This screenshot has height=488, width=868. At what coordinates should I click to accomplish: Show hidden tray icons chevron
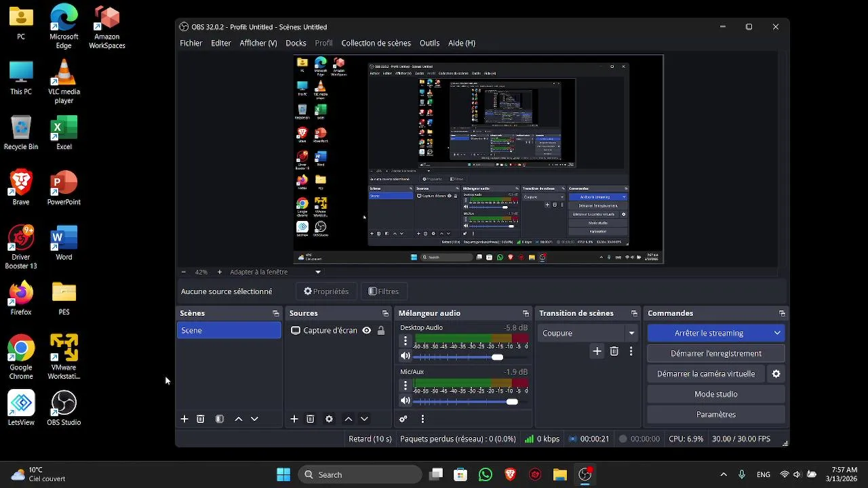point(724,474)
